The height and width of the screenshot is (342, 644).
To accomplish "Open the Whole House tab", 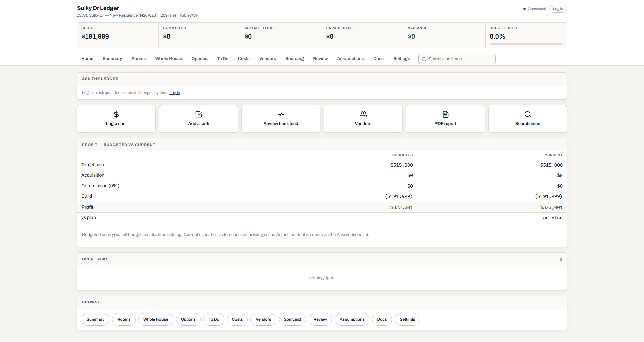I will pyautogui.click(x=169, y=59).
